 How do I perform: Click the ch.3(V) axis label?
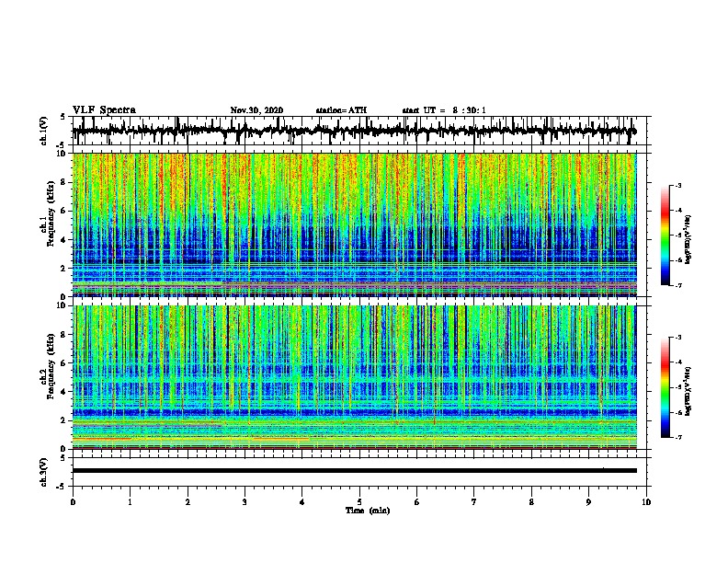[x=44, y=472]
